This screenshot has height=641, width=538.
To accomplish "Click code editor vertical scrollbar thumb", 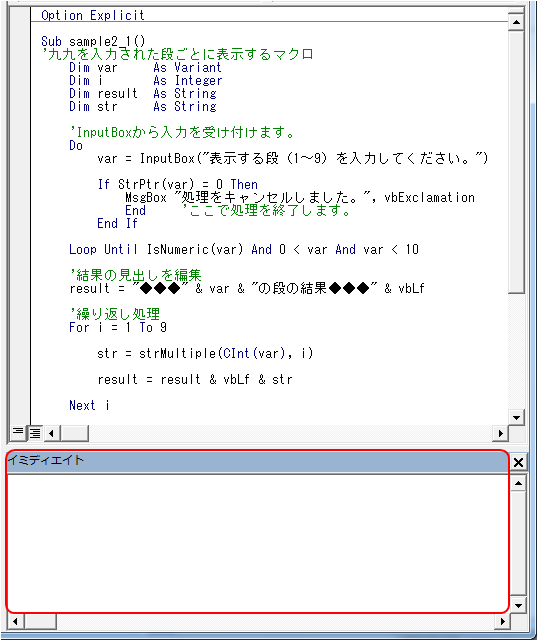I will tap(516, 162).
